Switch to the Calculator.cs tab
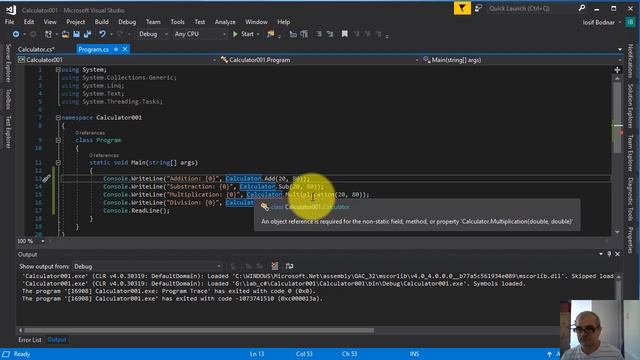 pyautogui.click(x=36, y=49)
